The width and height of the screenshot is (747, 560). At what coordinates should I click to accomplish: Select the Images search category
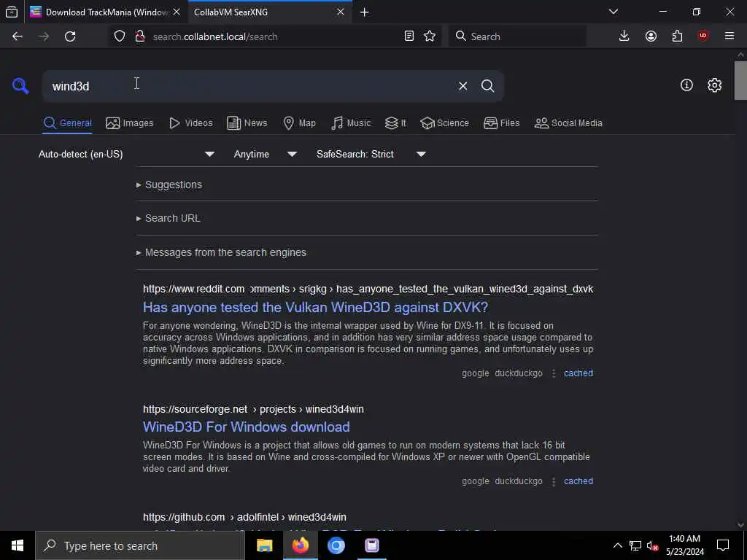(130, 123)
